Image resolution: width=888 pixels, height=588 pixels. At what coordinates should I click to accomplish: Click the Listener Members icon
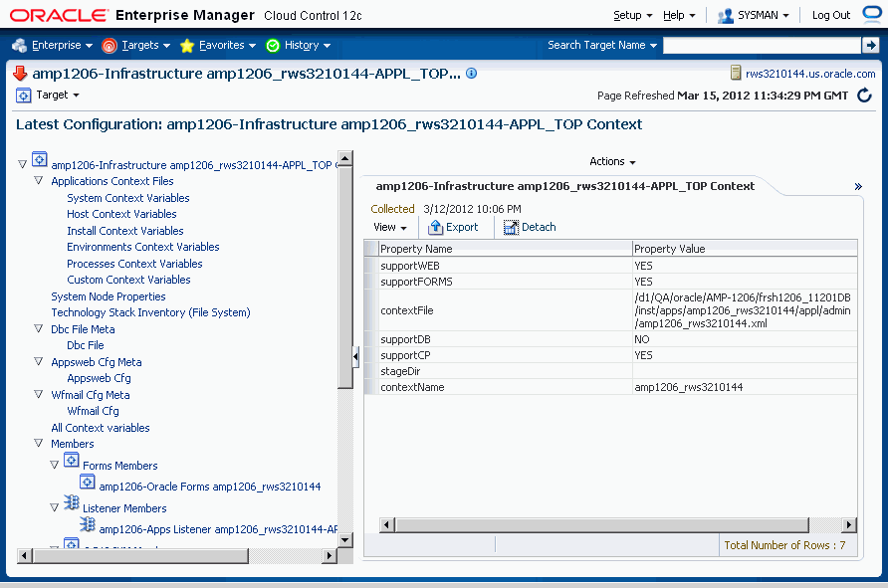tap(72, 502)
